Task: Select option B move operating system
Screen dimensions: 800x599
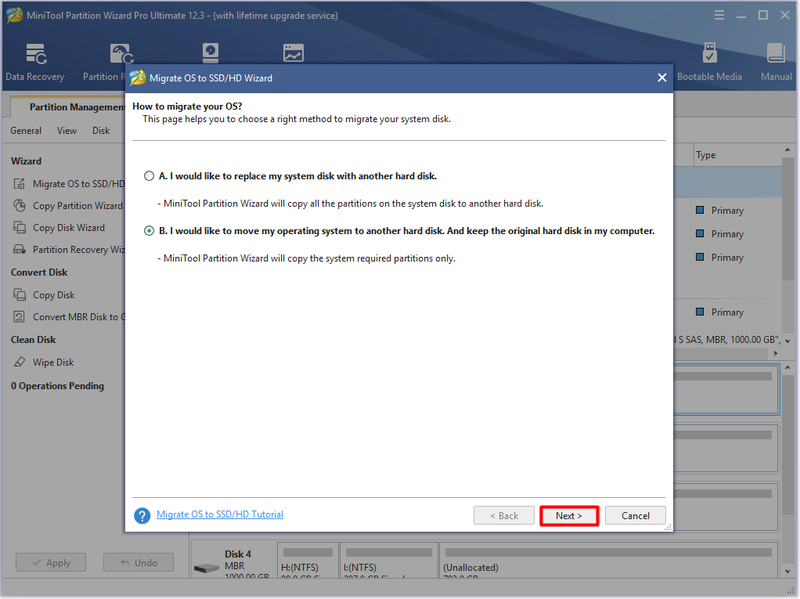Action: coord(149,231)
